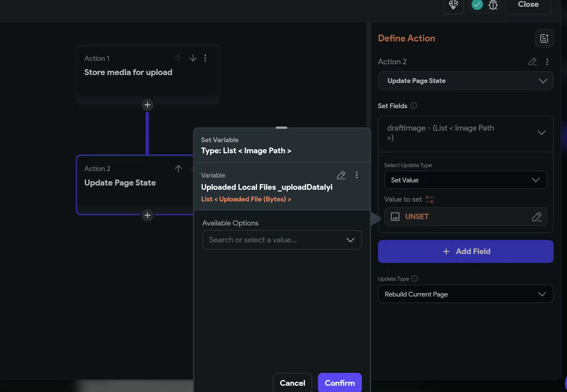Open Action 2 panel kebab menu
Viewport: 567px width, 392px height.
(547, 61)
